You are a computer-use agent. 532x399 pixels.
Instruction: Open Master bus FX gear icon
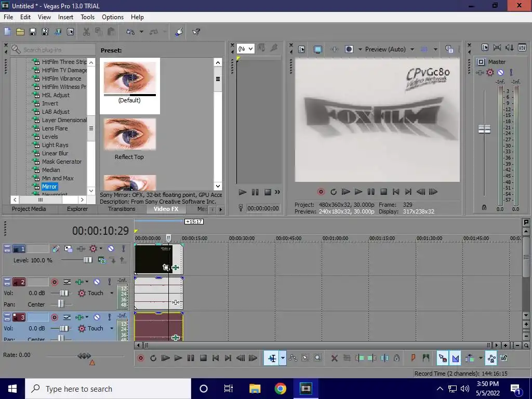pyautogui.click(x=490, y=72)
